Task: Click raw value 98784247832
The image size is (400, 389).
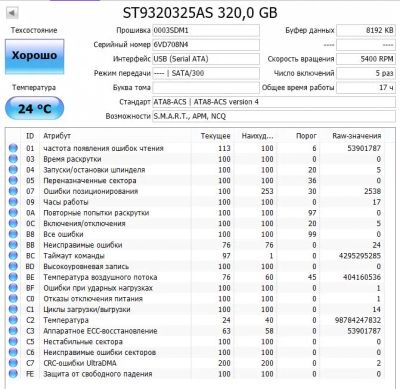Action: (x=358, y=320)
